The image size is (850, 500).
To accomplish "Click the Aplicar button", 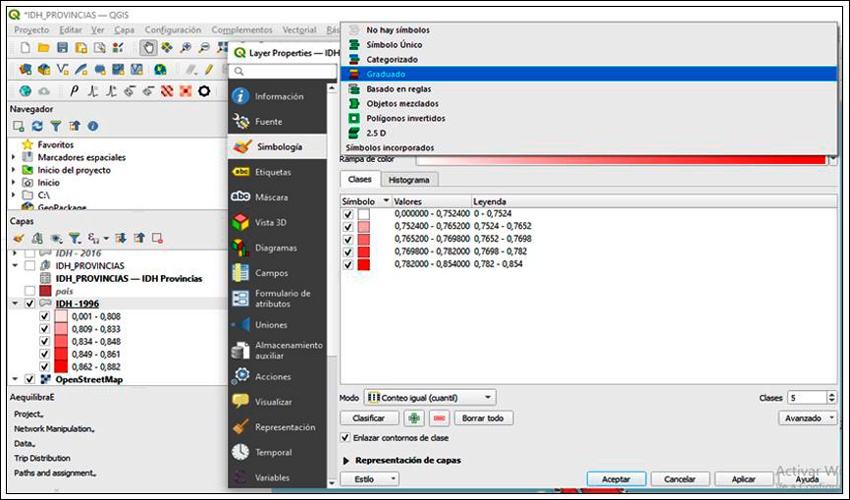I will pyautogui.click(x=736, y=479).
